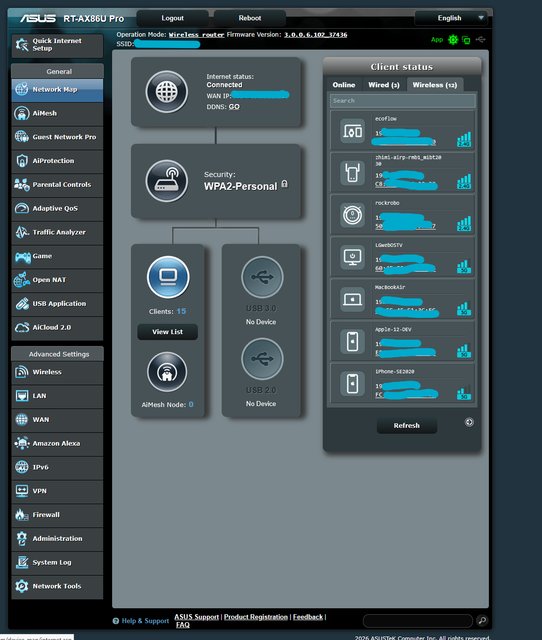542x640 pixels.
Task: Select the USB 3.0 port icon
Action: point(262,277)
